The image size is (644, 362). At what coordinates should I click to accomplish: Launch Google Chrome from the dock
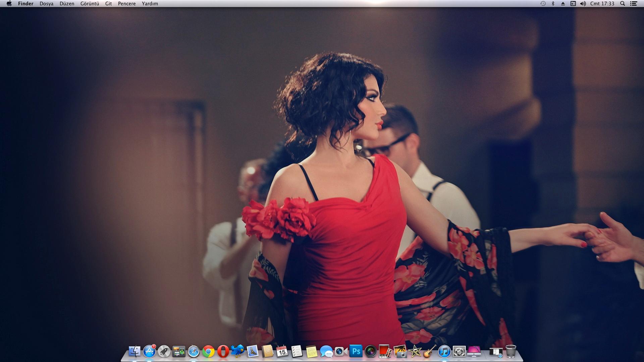click(x=208, y=352)
